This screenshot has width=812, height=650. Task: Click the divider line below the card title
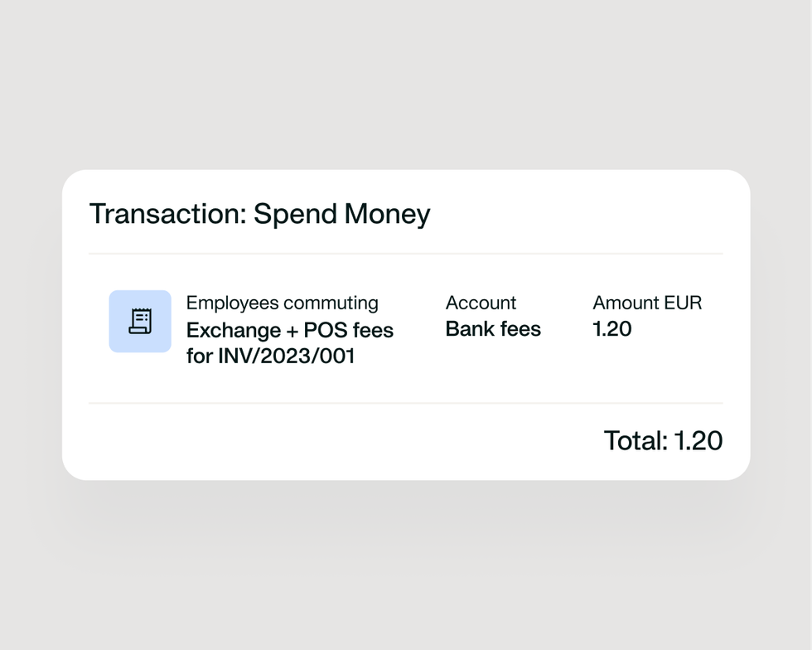406,254
